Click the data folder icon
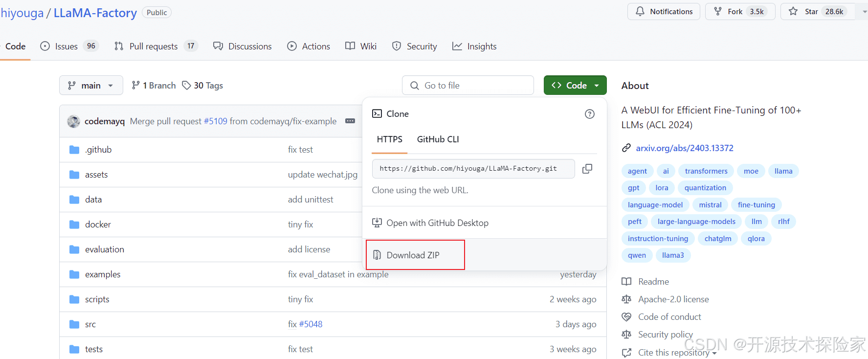Image resolution: width=868 pixels, height=359 pixels. pyautogui.click(x=74, y=200)
